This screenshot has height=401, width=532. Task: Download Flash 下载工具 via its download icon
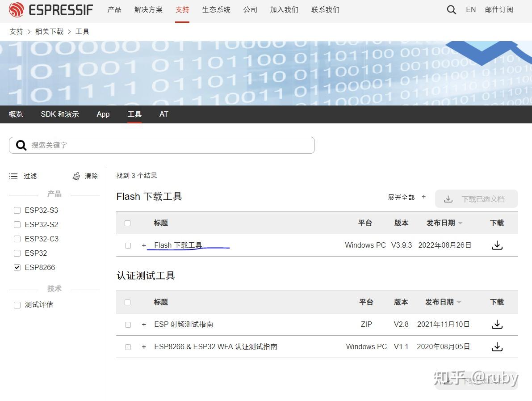(497, 245)
